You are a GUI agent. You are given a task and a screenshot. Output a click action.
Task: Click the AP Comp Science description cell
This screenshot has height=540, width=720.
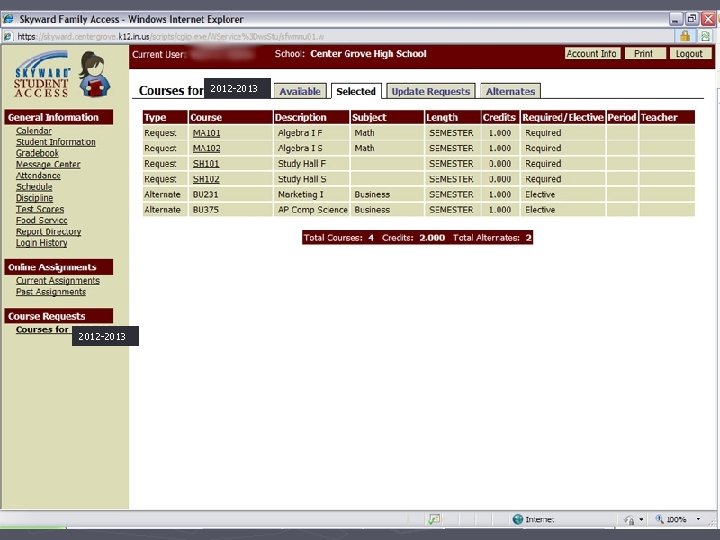click(x=312, y=209)
